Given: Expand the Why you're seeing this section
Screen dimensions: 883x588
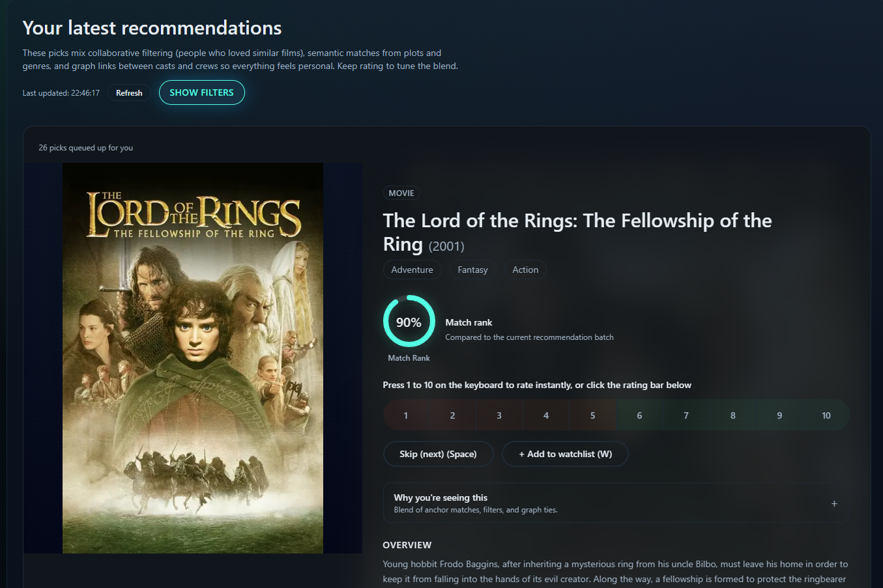Looking at the screenshot, I should [x=834, y=503].
